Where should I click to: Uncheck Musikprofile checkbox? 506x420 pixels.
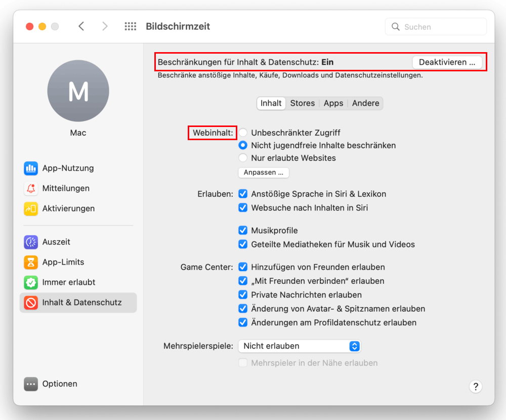[243, 231]
